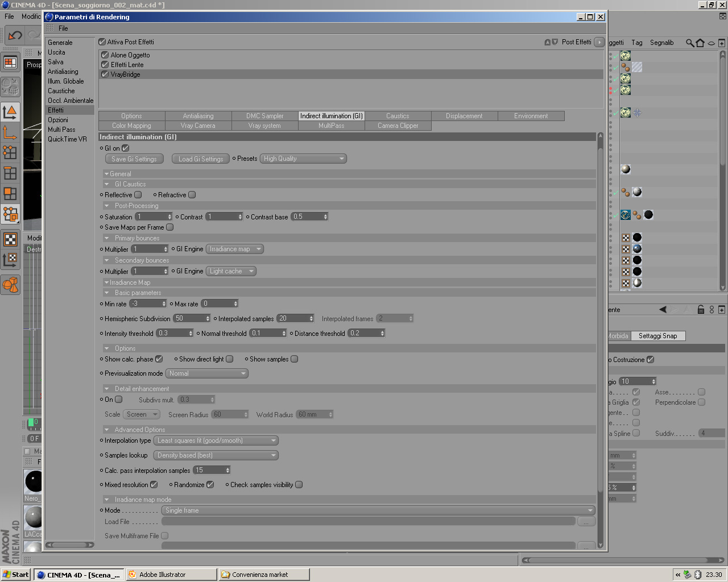Image resolution: width=728 pixels, height=582 pixels.
Task: Click the Undo arrow icon in toolbar
Action: click(x=15, y=35)
